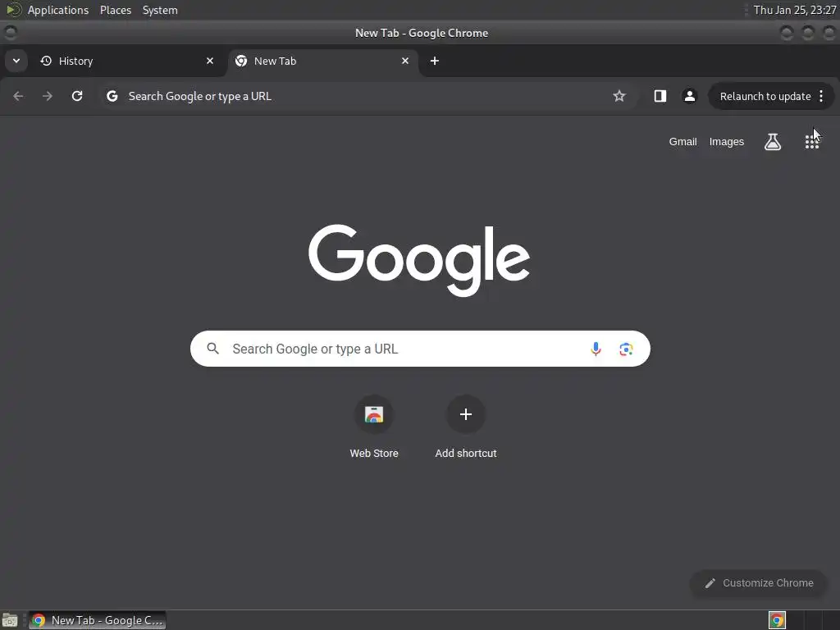The height and width of the screenshot is (630, 840).
Task: Open the Applications menu
Action: (58, 10)
